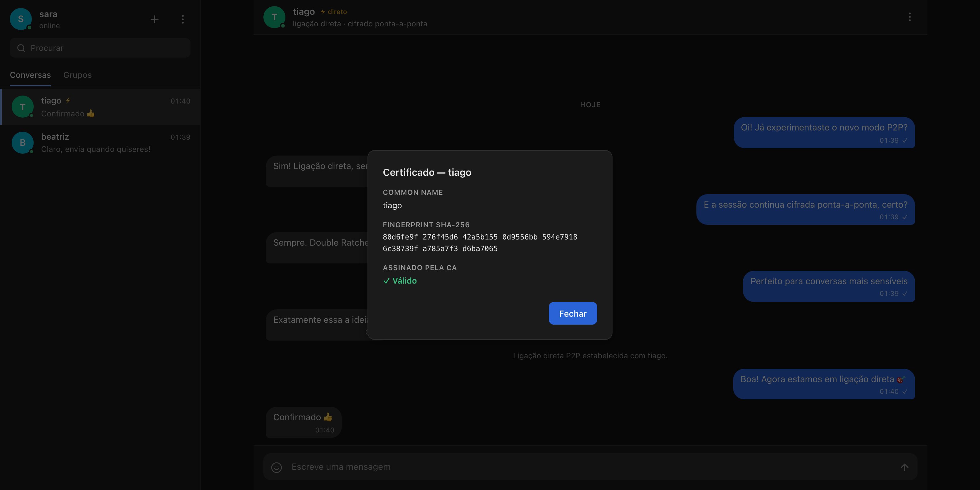Click the common name value tiago

[x=392, y=205]
